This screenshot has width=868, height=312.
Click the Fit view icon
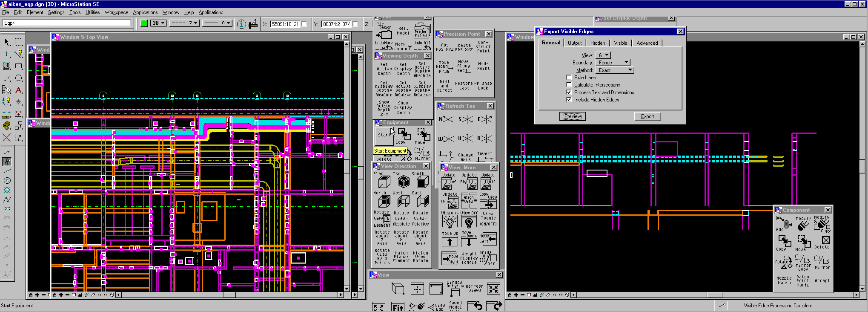pos(398,307)
